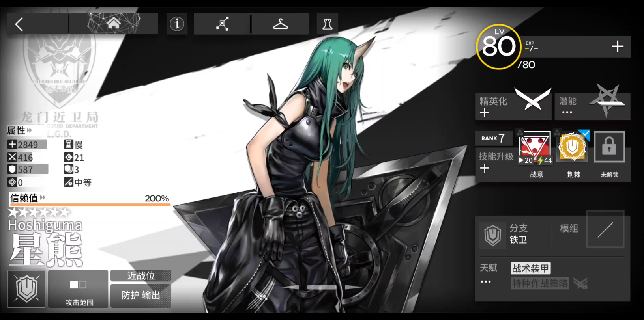644x320 pixels.
Task: Open the chess rook icon
Action: [327, 24]
